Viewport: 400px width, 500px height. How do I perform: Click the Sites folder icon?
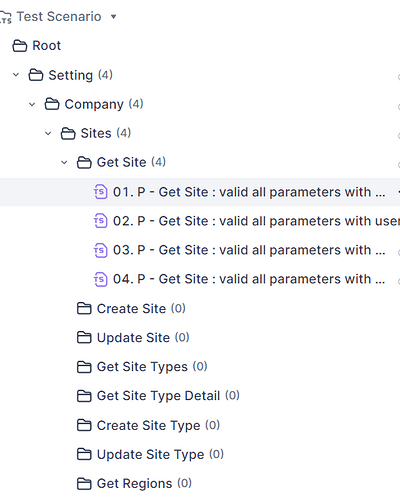[x=68, y=133]
